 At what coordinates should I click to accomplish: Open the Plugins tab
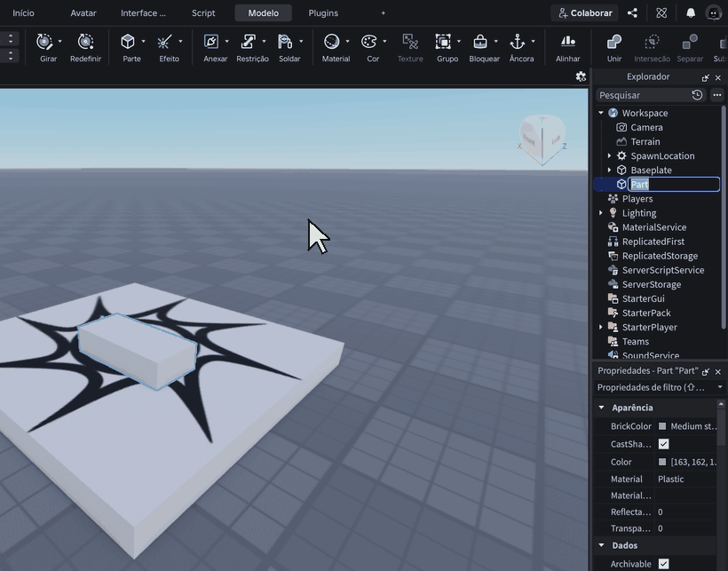323,13
